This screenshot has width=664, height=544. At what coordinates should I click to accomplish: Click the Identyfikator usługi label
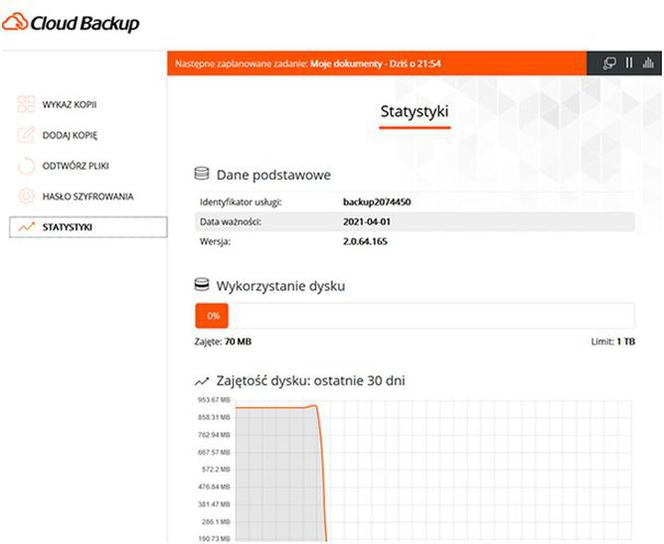click(241, 202)
